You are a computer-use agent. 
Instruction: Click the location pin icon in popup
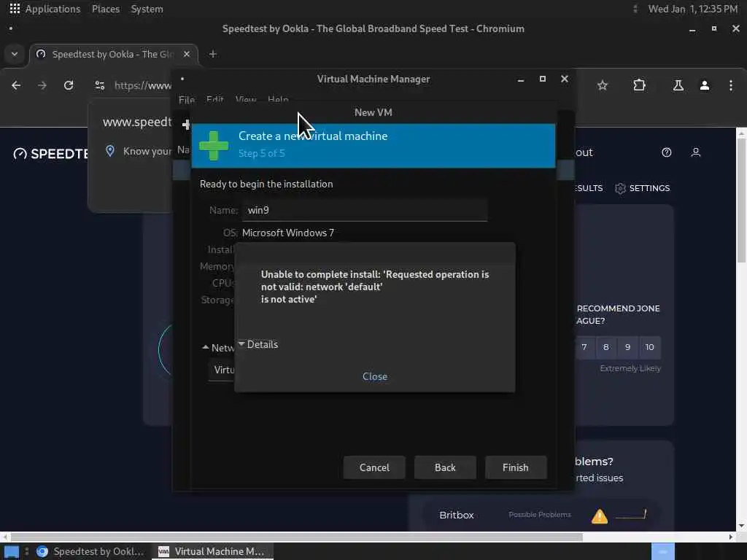coord(110,151)
